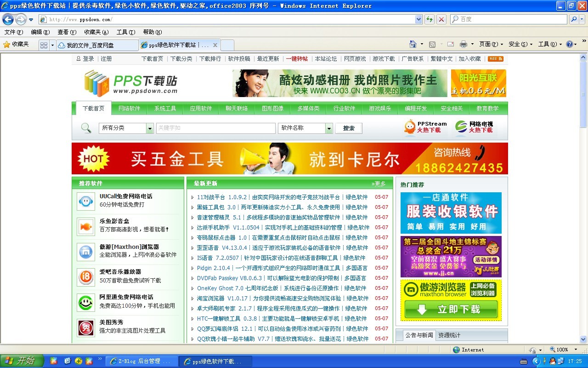This screenshot has width=588, height=368.
Task: Switch to 我的文件_百度网盘 tab
Action: (x=97, y=45)
